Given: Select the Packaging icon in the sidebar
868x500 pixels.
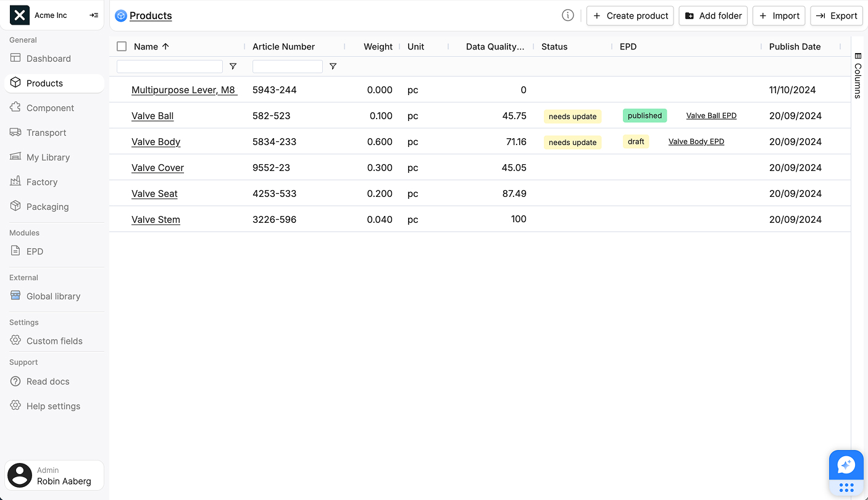Looking at the screenshot, I should coord(16,206).
